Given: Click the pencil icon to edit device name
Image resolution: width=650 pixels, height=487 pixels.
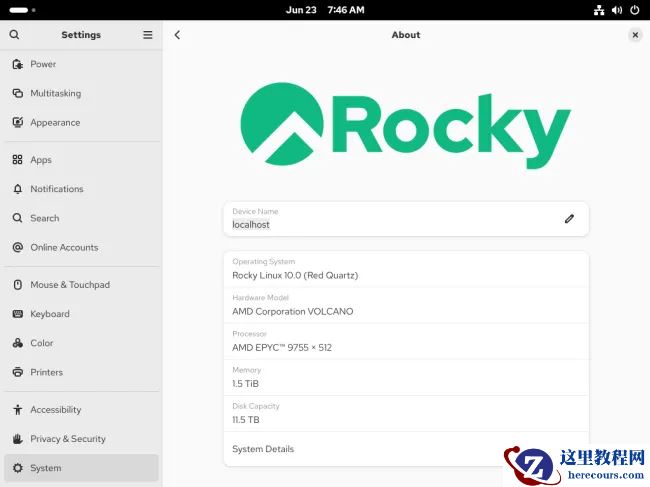Looking at the screenshot, I should pos(569,219).
